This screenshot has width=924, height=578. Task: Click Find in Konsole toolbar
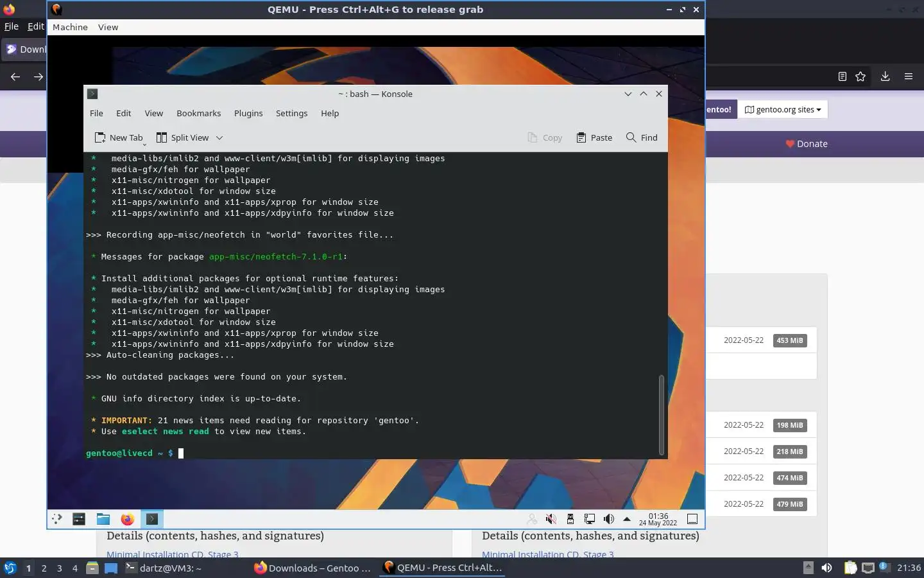(x=642, y=137)
